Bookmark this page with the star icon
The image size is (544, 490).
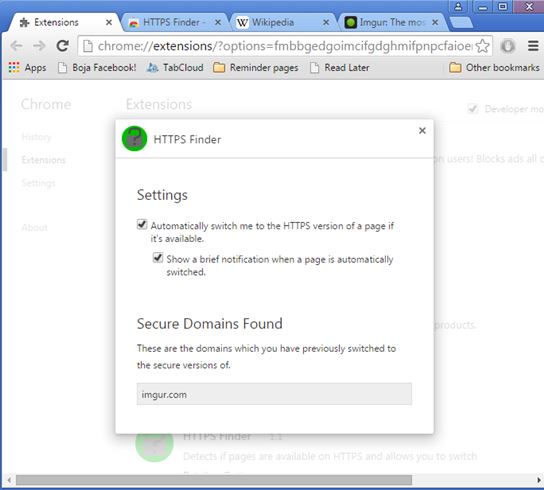482,46
